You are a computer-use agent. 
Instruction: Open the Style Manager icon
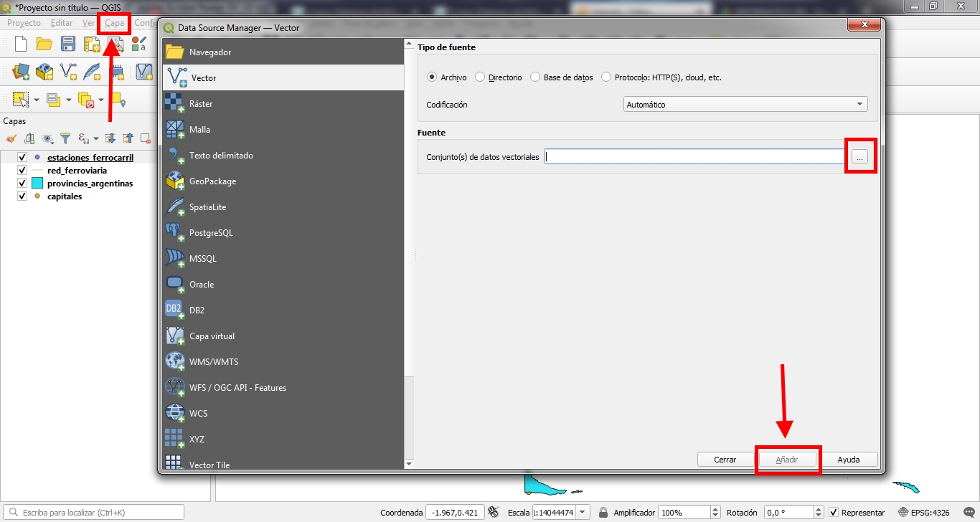tap(139, 44)
